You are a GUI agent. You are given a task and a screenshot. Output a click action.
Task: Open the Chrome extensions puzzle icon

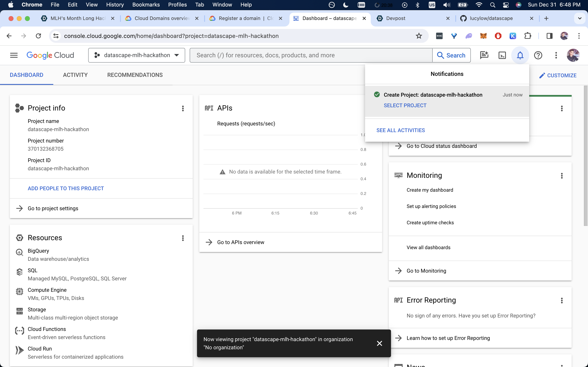point(528,36)
